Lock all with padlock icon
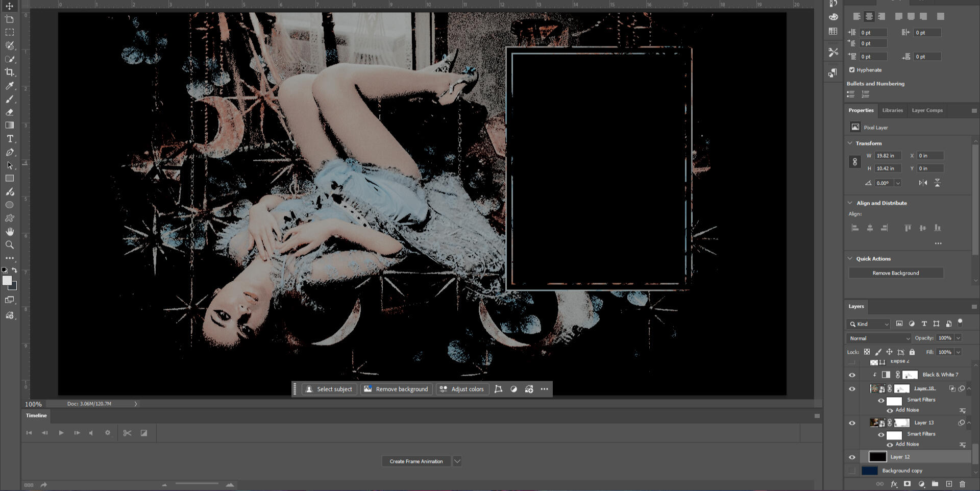This screenshot has height=491, width=980. click(x=912, y=352)
